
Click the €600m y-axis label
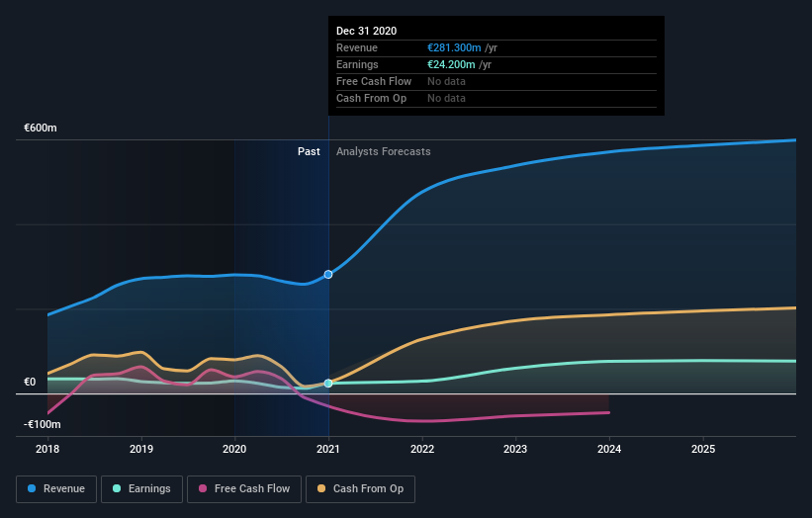41,128
